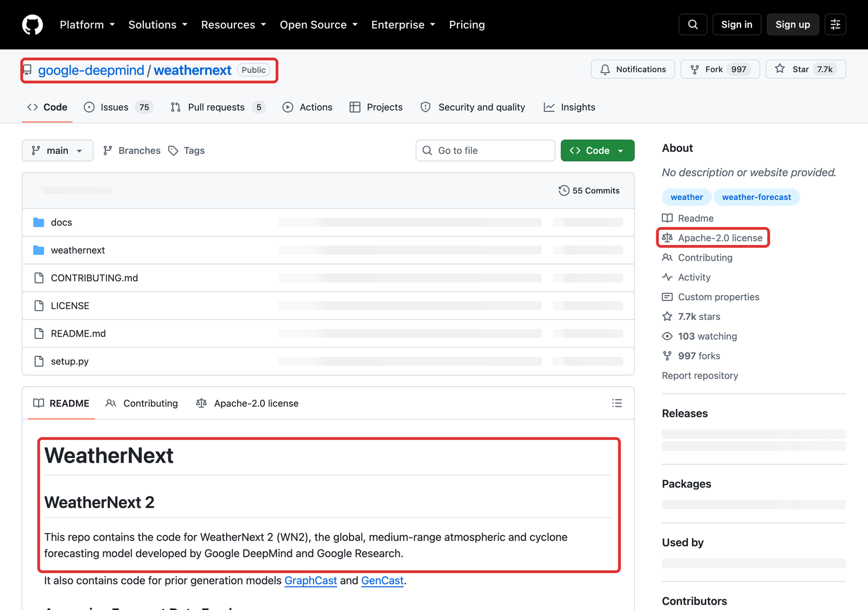This screenshot has width=868, height=610.
Task: Click the Sign in button
Action: 737,24
